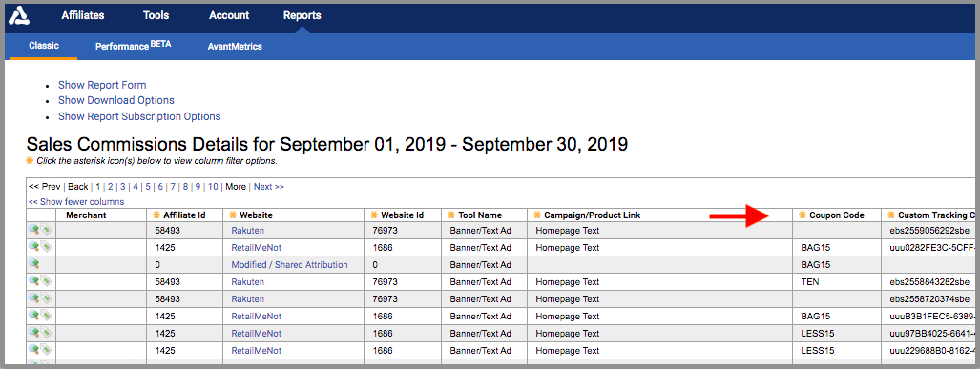View details magnifier for row uuu229688B0

(x=33, y=350)
